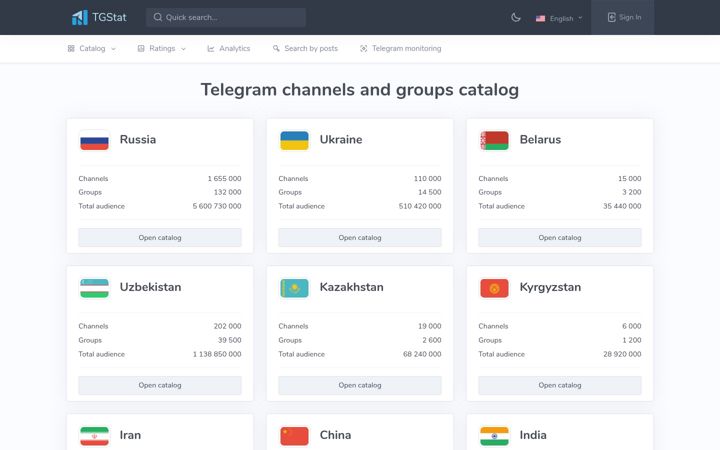This screenshot has height=450, width=720.
Task: Click Kazakhstan channels value 19 000
Action: point(429,326)
